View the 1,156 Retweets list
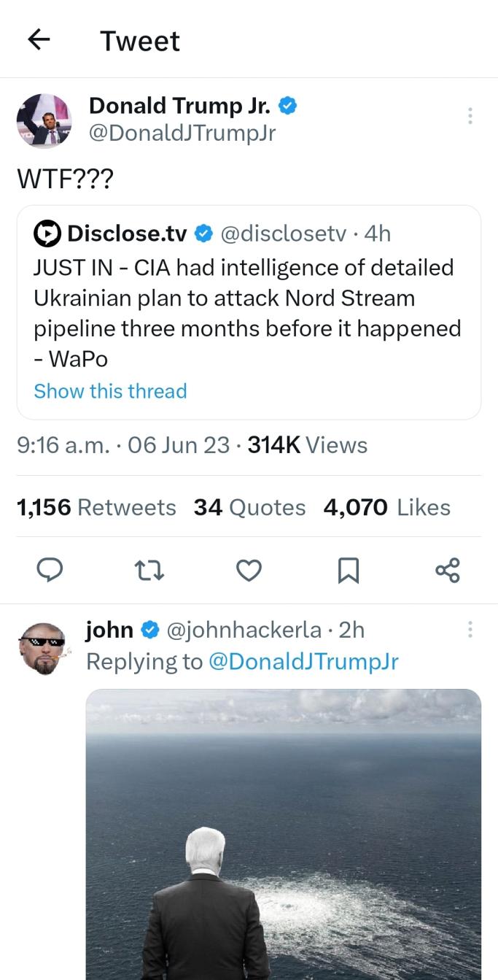498x980 pixels. pos(96,507)
